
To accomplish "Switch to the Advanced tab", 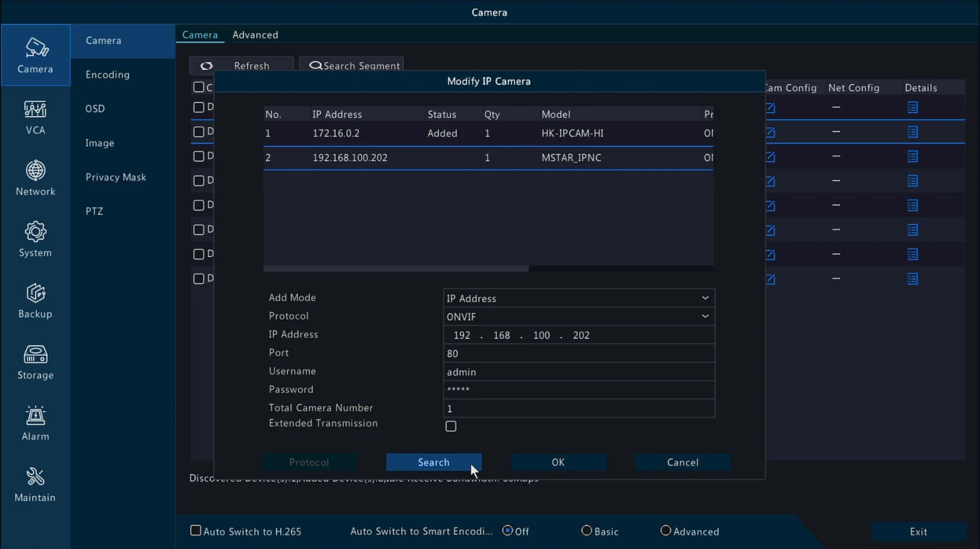I will click(x=255, y=34).
